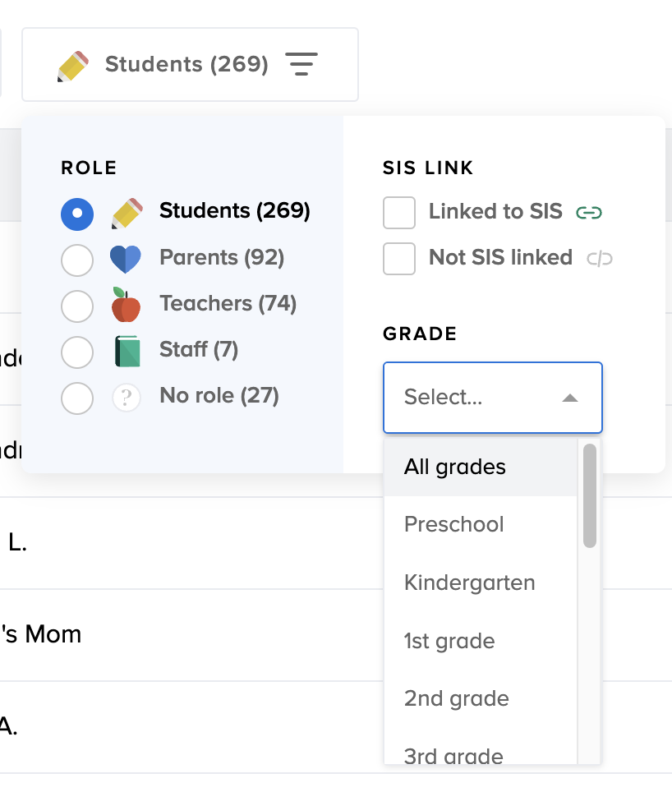Check the Not SIS linked checkbox
Image resolution: width=672 pixels, height=792 pixels.
(399, 259)
